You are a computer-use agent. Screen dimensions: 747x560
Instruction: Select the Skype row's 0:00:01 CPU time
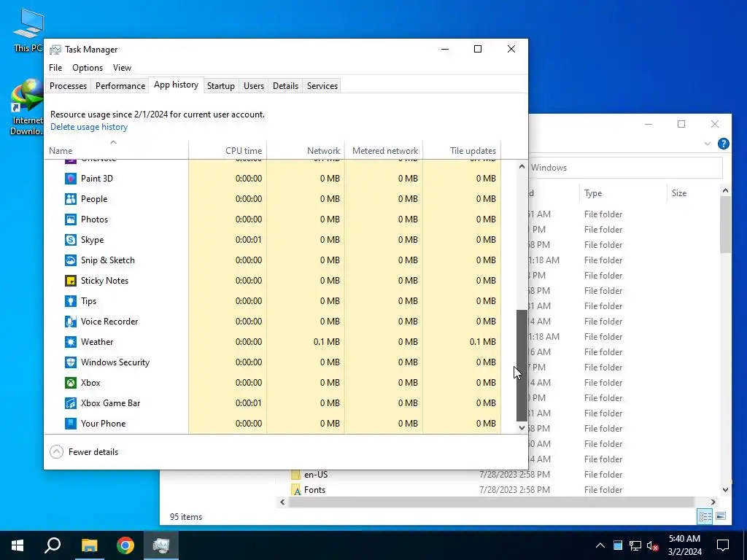coord(249,239)
